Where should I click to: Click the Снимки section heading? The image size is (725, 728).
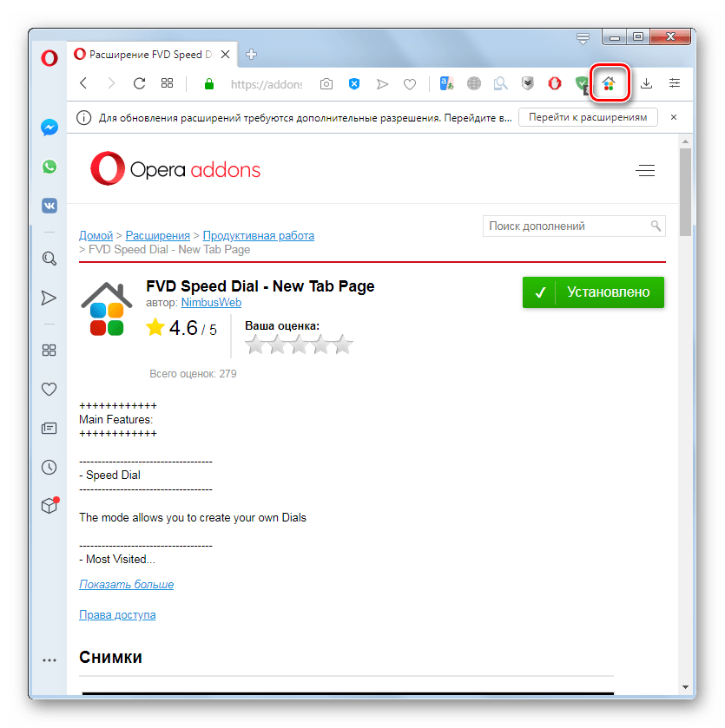pyautogui.click(x=110, y=658)
